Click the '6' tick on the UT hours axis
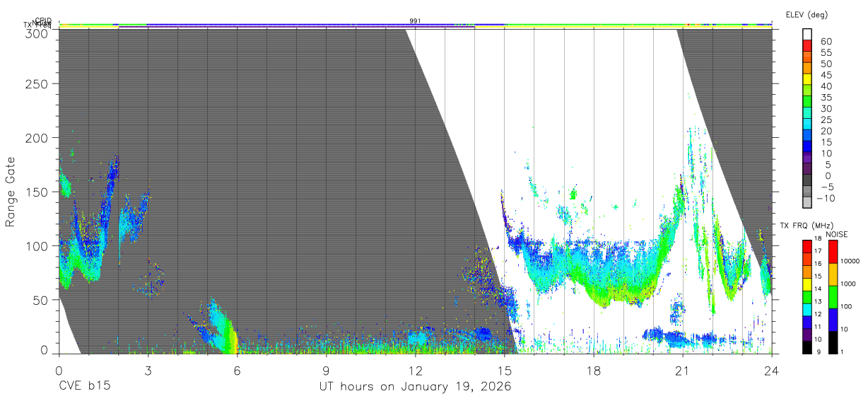The image size is (868, 401). pos(237,370)
